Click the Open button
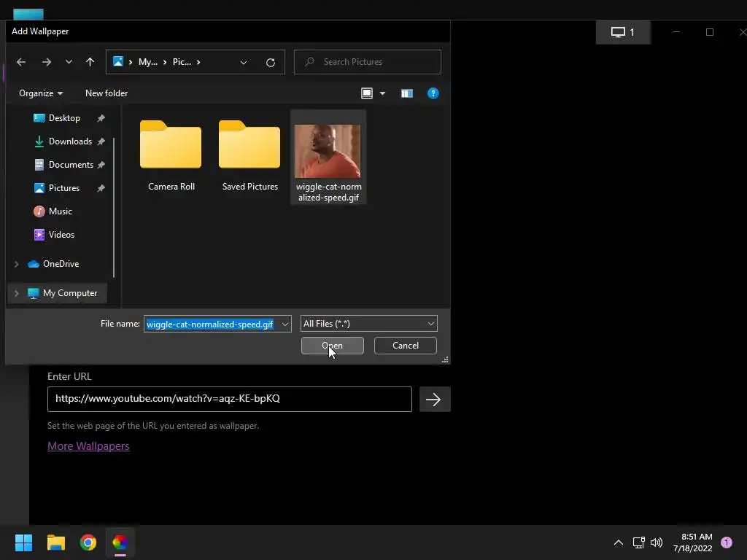Screen dimensions: 747x560 click(333, 346)
